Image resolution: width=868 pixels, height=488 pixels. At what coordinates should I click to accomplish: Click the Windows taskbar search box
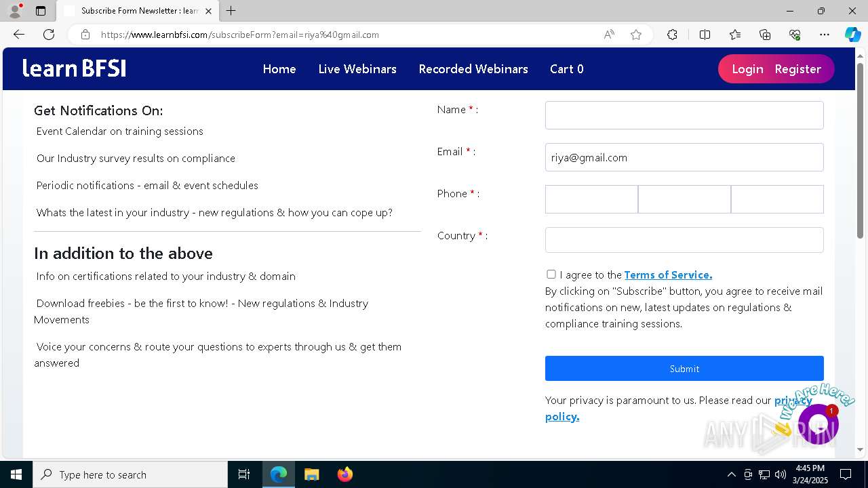[x=130, y=474]
